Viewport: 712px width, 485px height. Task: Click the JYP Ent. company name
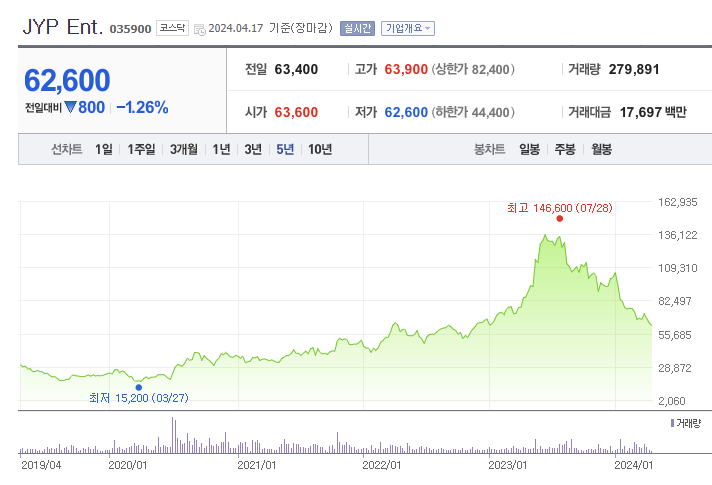click(x=63, y=27)
